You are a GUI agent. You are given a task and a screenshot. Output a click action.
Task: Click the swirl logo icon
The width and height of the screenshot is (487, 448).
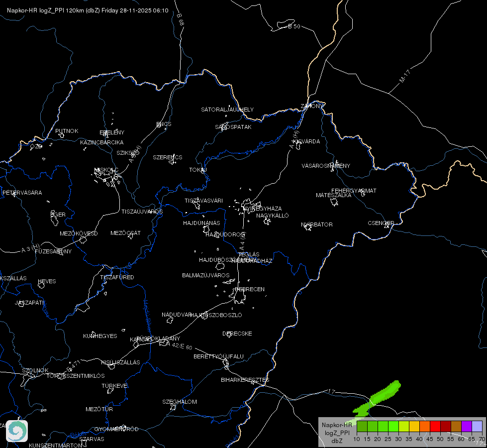tap(17, 431)
